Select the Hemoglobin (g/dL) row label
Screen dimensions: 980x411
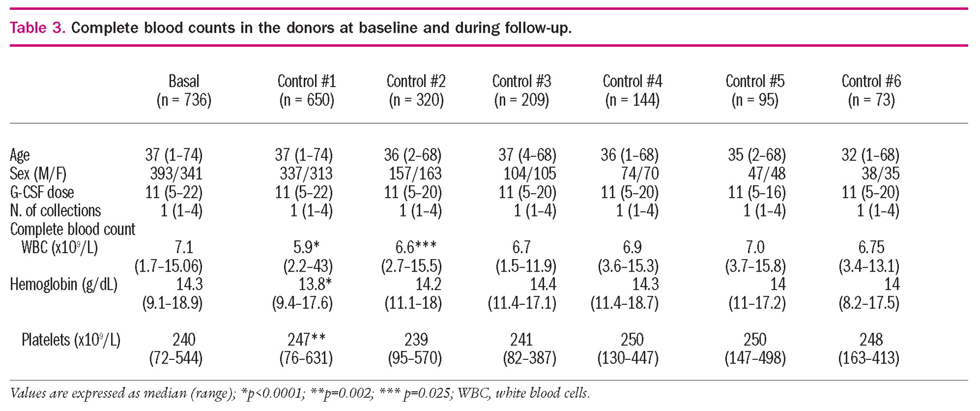(64, 285)
